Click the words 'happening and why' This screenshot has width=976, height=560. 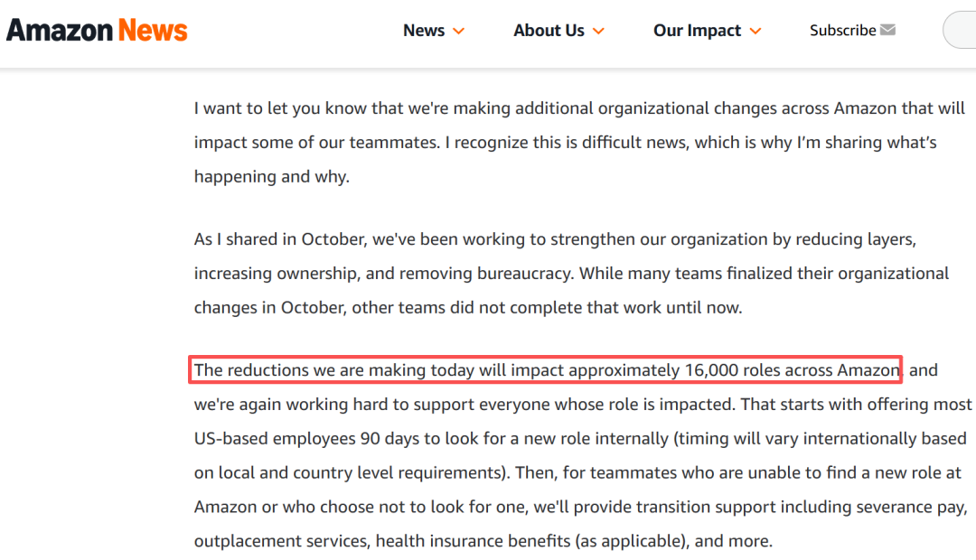[x=271, y=177]
